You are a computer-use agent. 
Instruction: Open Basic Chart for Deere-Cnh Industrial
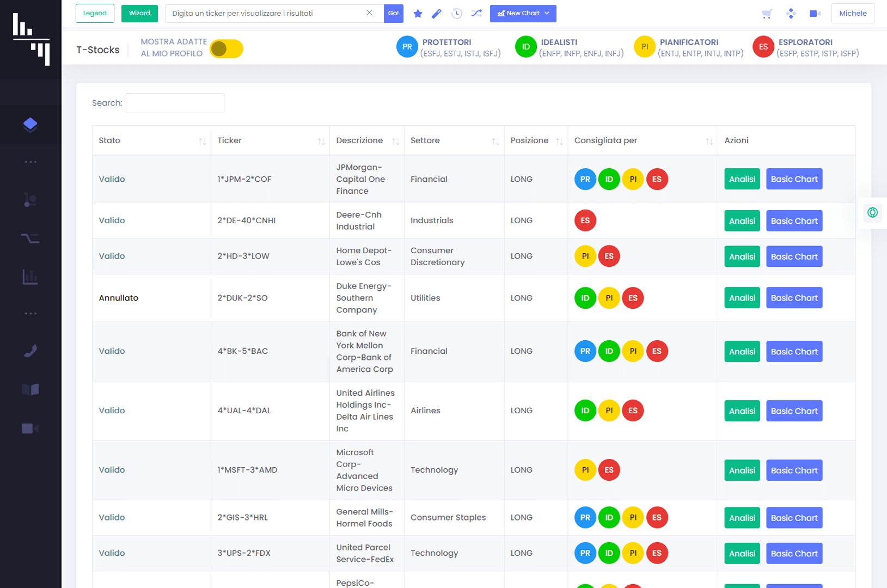pyautogui.click(x=794, y=221)
